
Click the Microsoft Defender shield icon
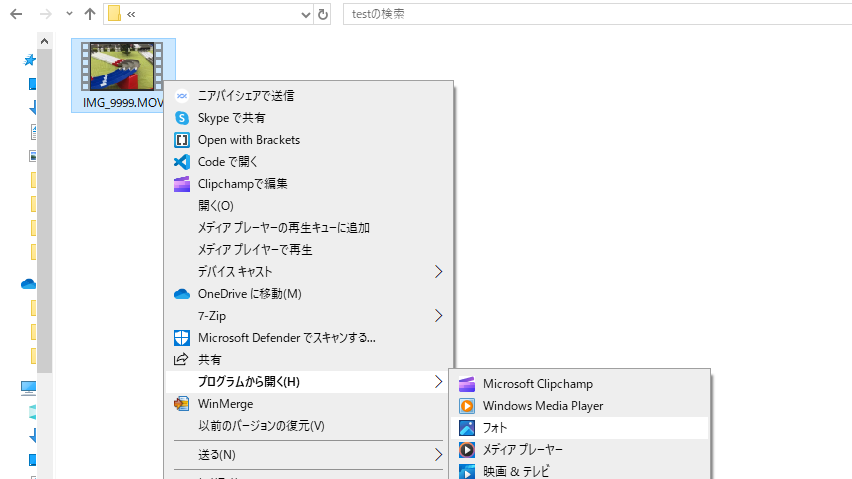(x=181, y=338)
